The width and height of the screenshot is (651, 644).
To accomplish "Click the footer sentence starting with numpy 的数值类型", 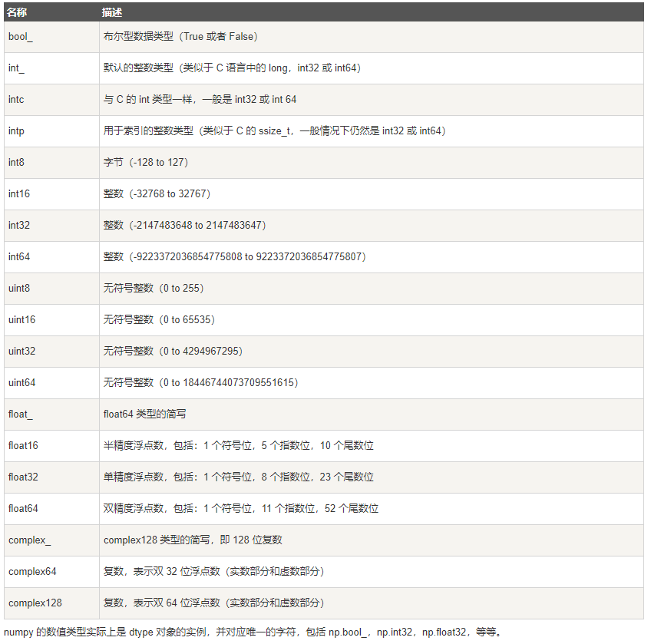I will click(x=253, y=632).
